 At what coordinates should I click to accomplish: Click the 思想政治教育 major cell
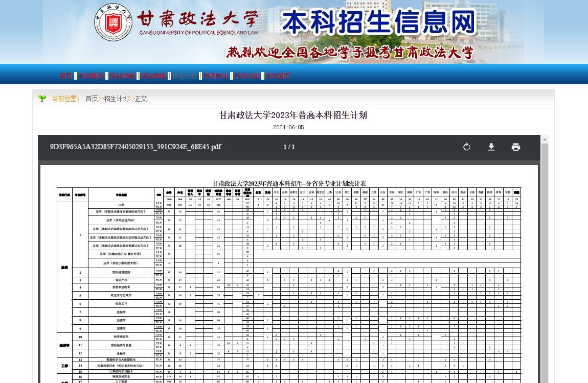[x=121, y=287]
